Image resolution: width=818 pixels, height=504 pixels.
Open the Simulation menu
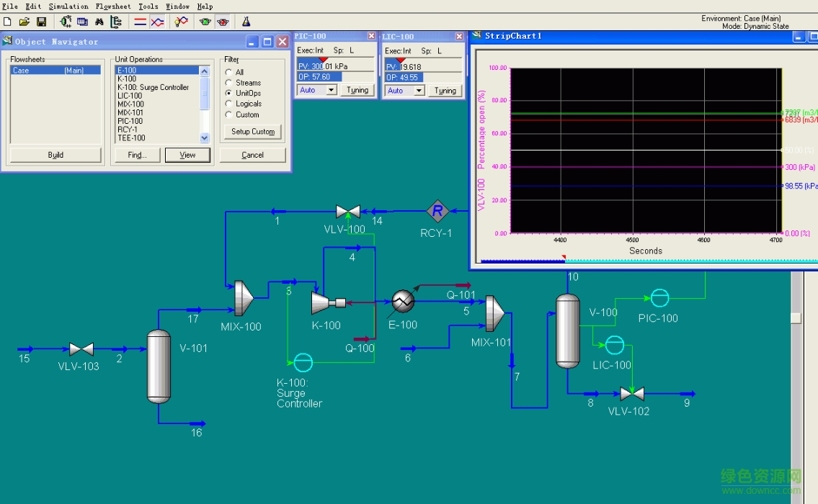click(68, 6)
